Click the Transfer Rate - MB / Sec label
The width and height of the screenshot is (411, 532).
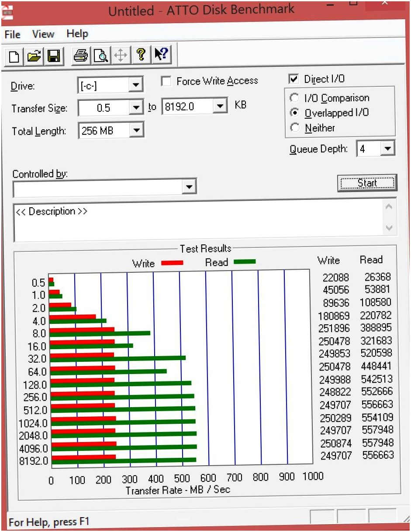178,490
